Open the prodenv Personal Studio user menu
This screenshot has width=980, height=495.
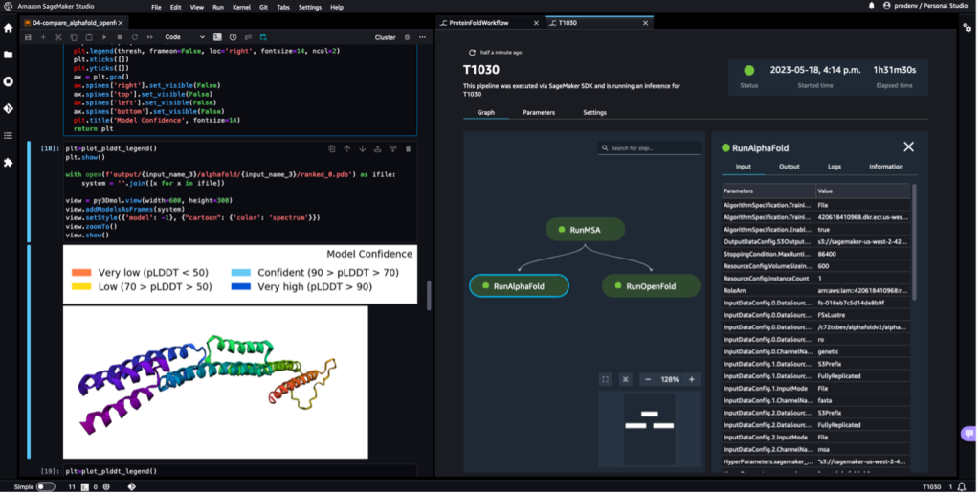[925, 6]
